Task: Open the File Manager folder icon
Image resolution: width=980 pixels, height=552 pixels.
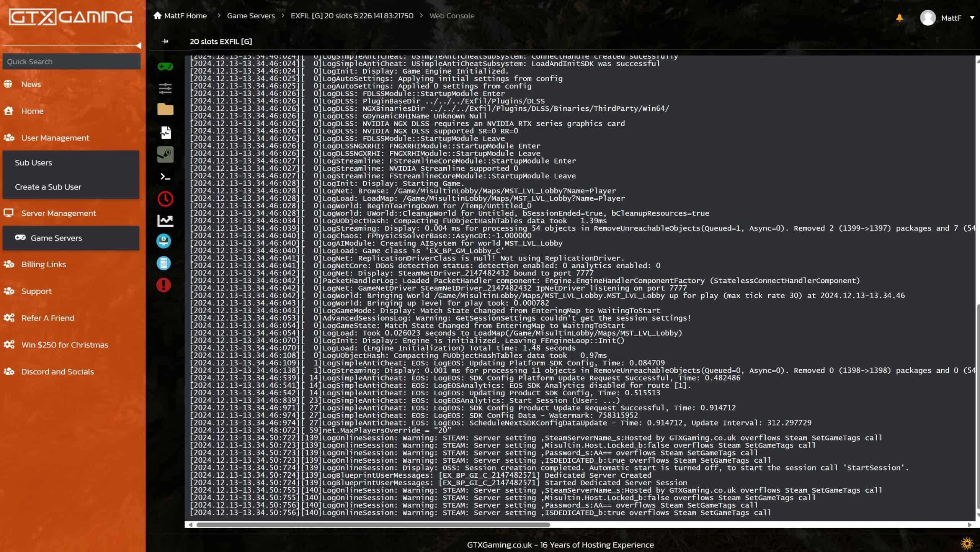Action: [x=165, y=110]
